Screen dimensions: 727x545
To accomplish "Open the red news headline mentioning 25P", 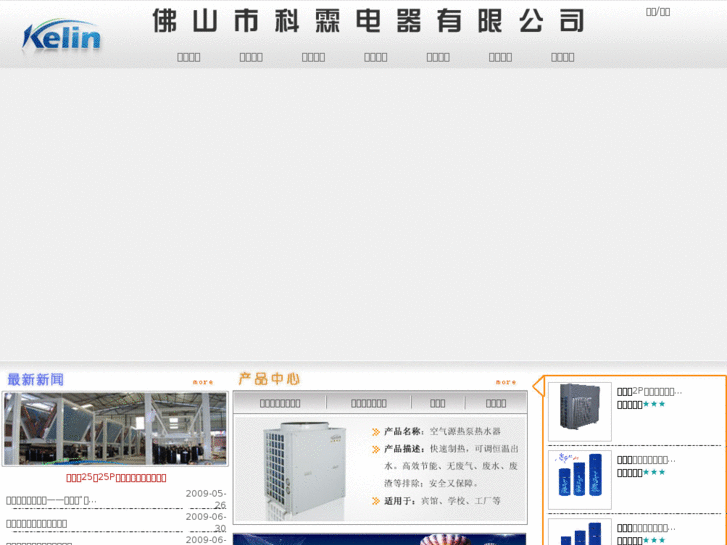I will pyautogui.click(x=116, y=477).
